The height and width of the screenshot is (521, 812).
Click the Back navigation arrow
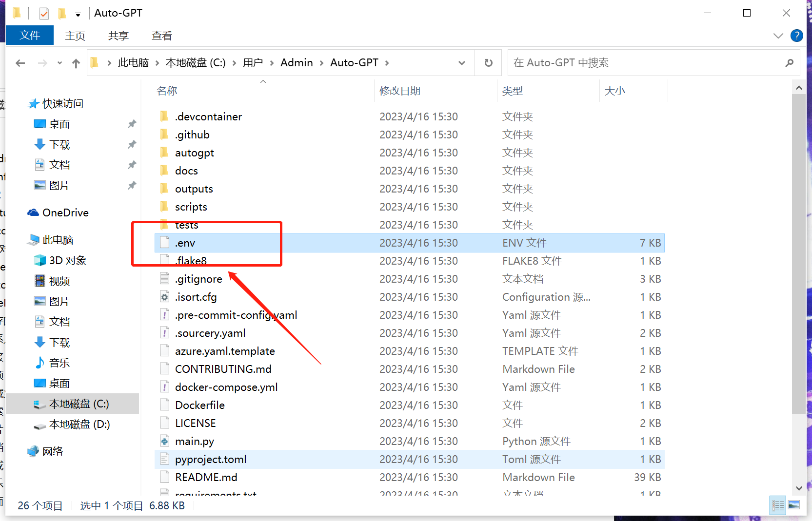[x=20, y=63]
